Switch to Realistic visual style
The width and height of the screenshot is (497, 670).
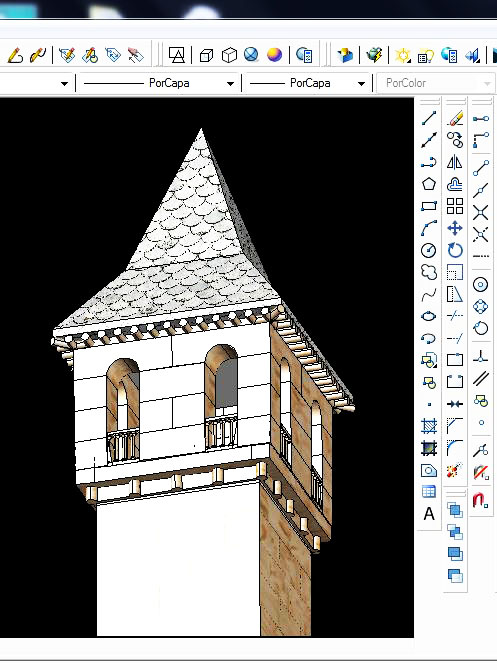pos(251,55)
